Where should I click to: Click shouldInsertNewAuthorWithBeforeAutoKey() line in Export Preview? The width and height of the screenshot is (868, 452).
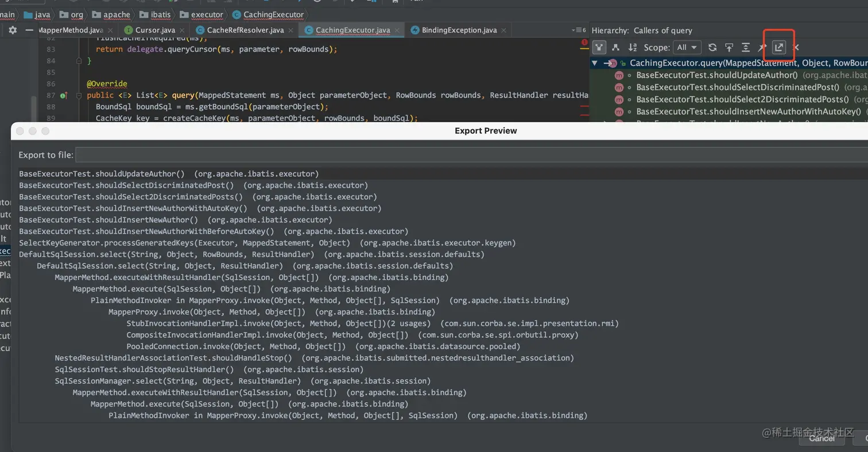[214, 231]
